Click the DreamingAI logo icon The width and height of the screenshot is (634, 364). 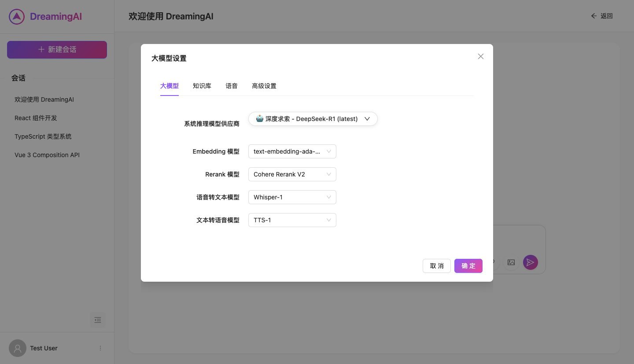tap(16, 16)
